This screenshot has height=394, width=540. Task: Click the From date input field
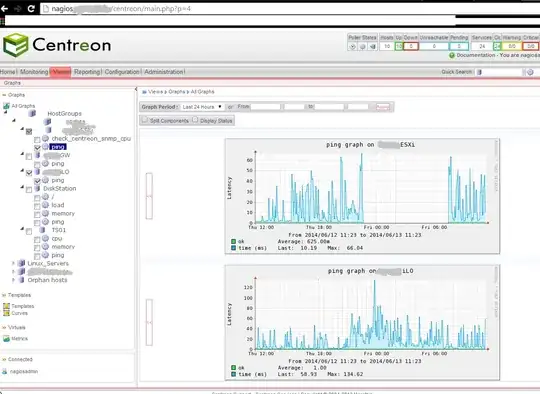point(266,107)
